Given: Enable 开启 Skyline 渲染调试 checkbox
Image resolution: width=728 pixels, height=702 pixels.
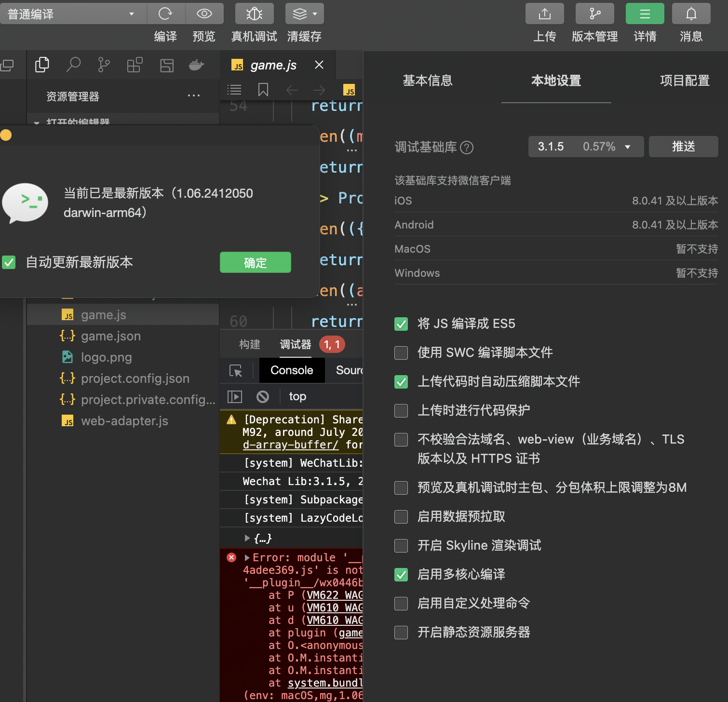Looking at the screenshot, I should point(401,545).
